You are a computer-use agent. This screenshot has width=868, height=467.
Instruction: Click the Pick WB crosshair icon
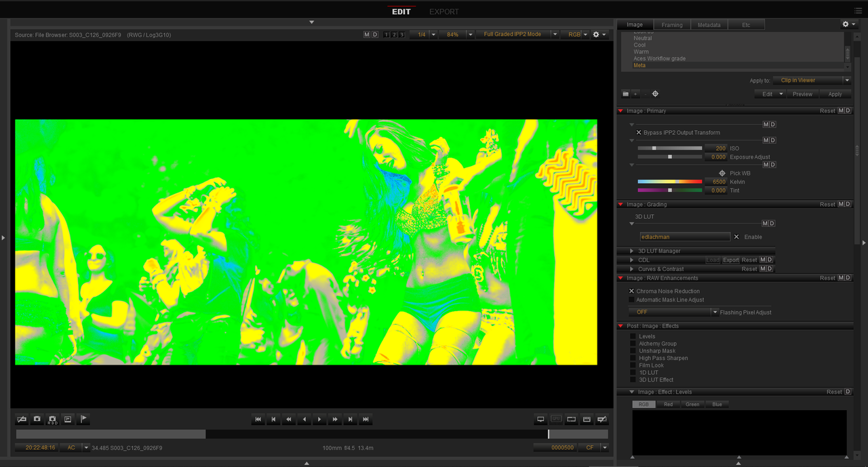point(722,174)
